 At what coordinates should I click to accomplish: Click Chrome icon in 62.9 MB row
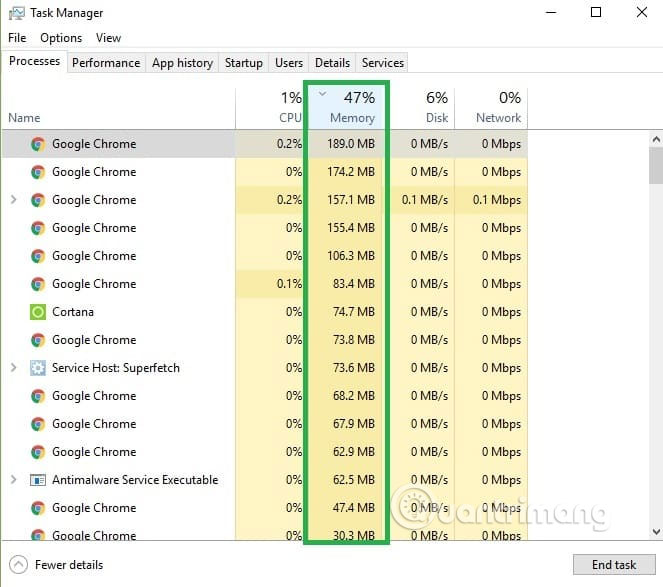[x=38, y=452]
